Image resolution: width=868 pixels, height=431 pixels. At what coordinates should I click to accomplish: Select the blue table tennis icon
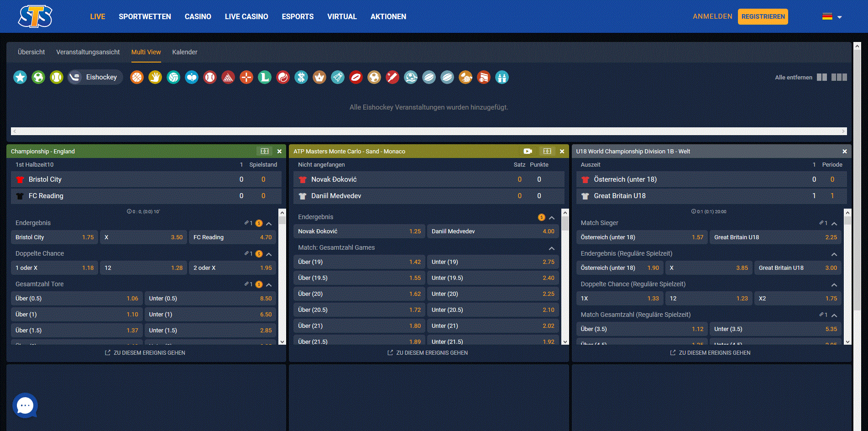192,77
